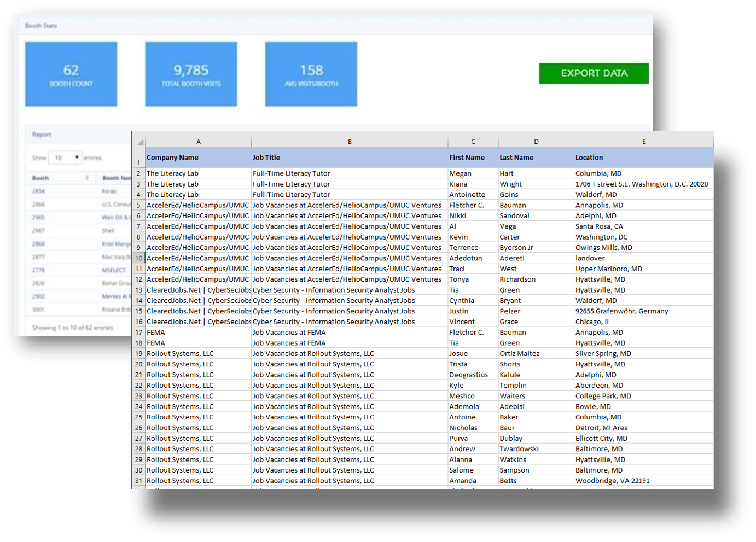Click the Booth column header in report
The width and height of the screenshot is (756, 542).
point(40,178)
